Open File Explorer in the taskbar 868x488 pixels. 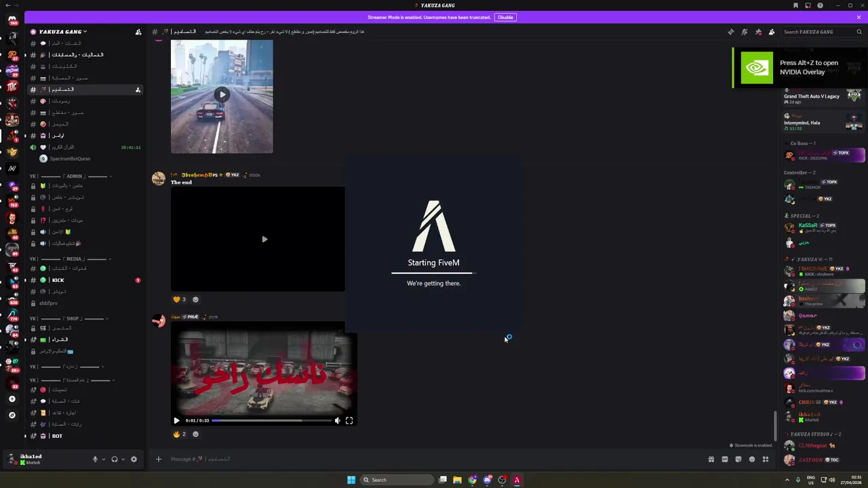457,480
